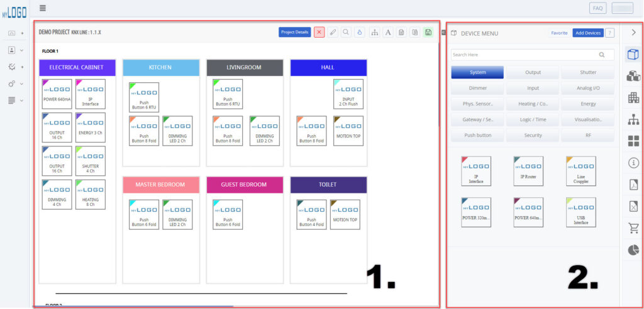Open the hierarchy icon in the right sidebar
This screenshot has height=309, width=644.
(633, 119)
